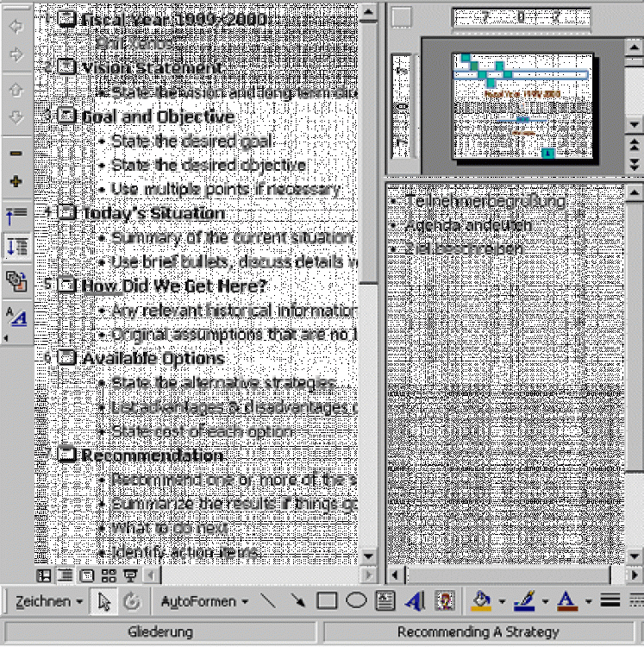Switch to Slide Sorter view button
Viewport: 644px width, 647px height.
(109, 574)
